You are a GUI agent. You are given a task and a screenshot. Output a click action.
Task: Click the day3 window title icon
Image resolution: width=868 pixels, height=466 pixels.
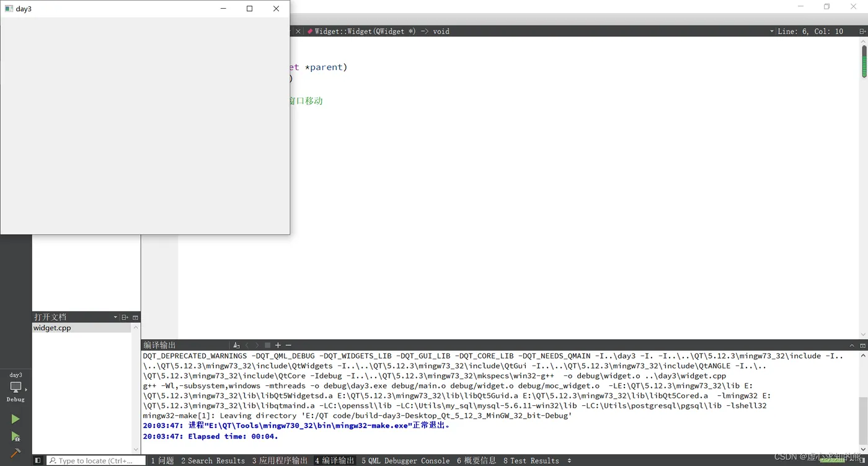tap(9, 9)
